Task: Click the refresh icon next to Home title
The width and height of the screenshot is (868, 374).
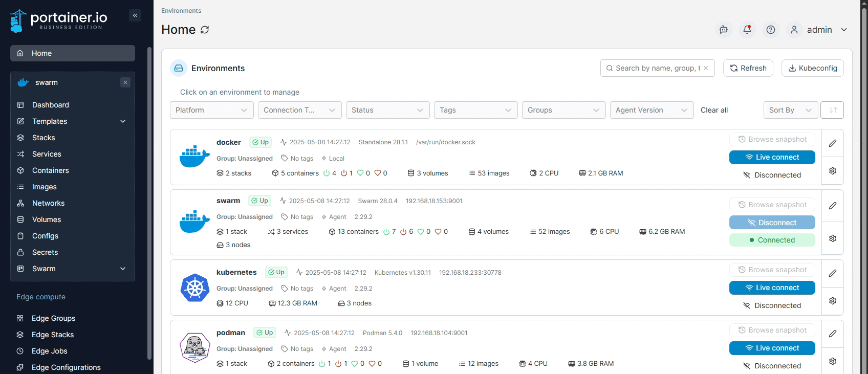Action: click(x=205, y=30)
